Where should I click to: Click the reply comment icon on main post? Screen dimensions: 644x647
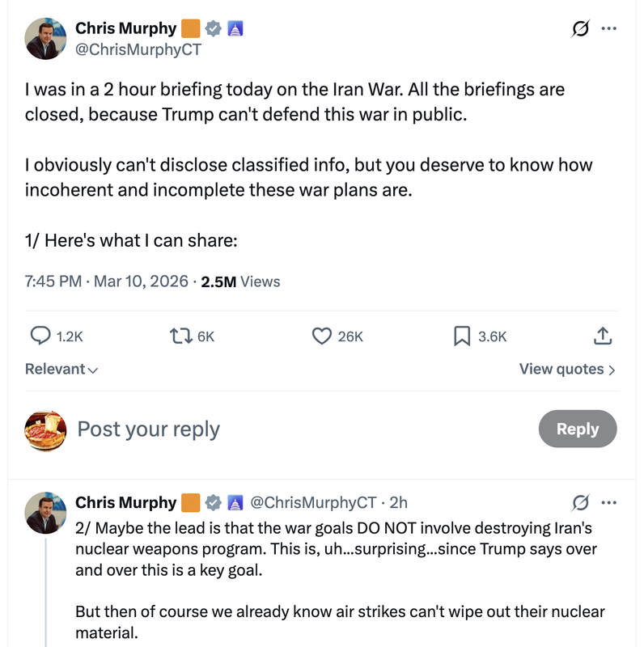[x=41, y=336]
